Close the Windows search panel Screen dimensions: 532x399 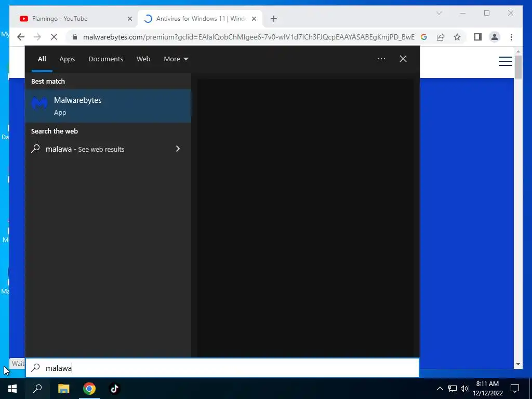click(403, 59)
